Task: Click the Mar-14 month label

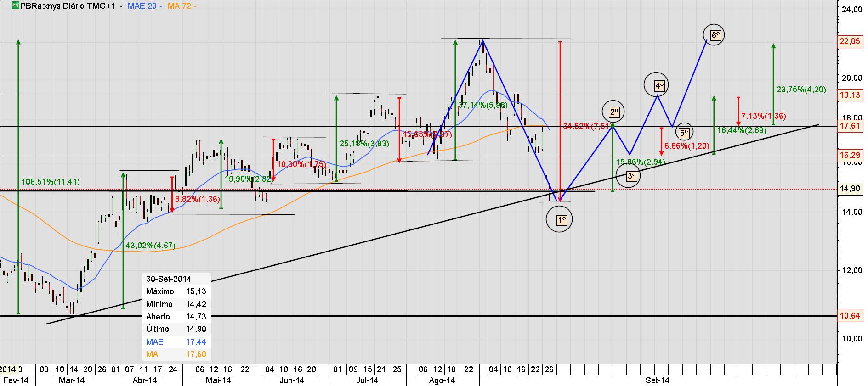Action: click(72, 380)
